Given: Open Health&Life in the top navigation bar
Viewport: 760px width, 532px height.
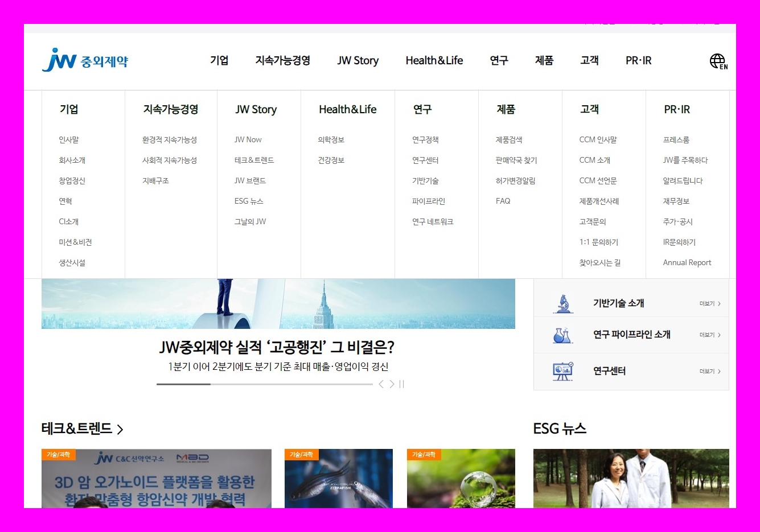Looking at the screenshot, I should 434,60.
